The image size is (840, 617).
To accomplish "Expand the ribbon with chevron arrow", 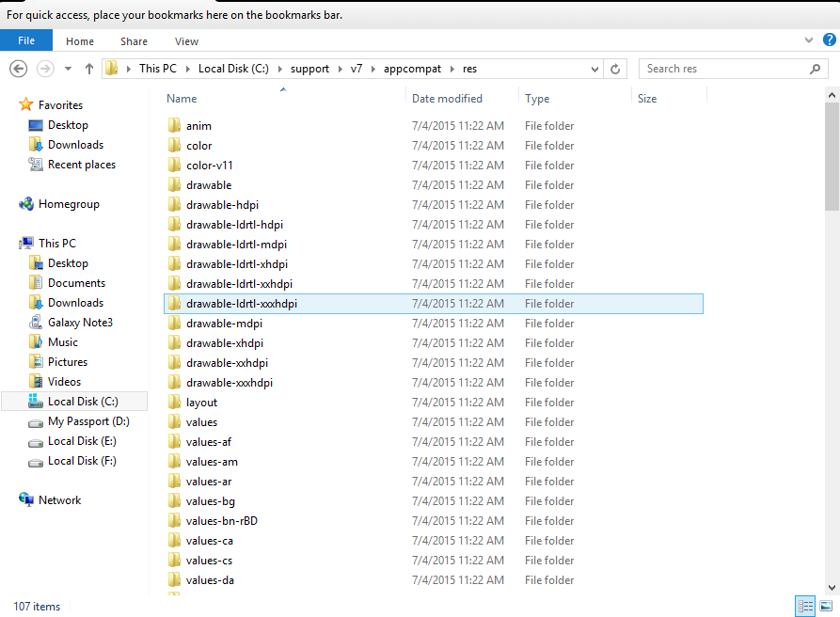I will click(809, 40).
